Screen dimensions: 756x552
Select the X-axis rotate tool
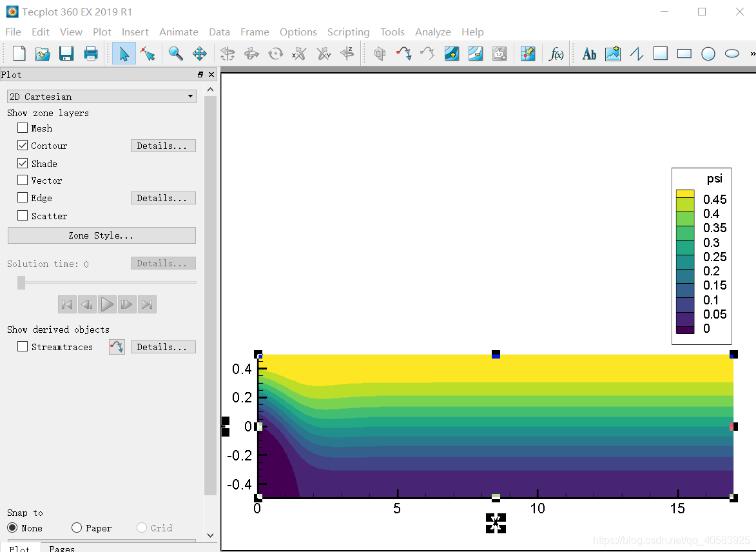299,53
